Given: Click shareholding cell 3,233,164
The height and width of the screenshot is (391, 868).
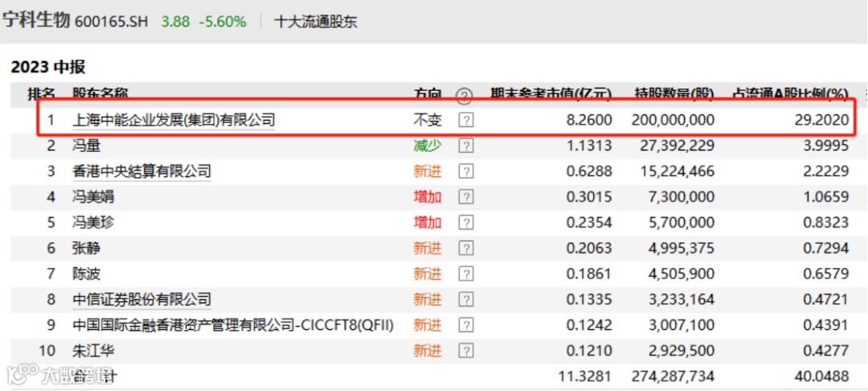Looking at the screenshot, I should click(682, 299).
